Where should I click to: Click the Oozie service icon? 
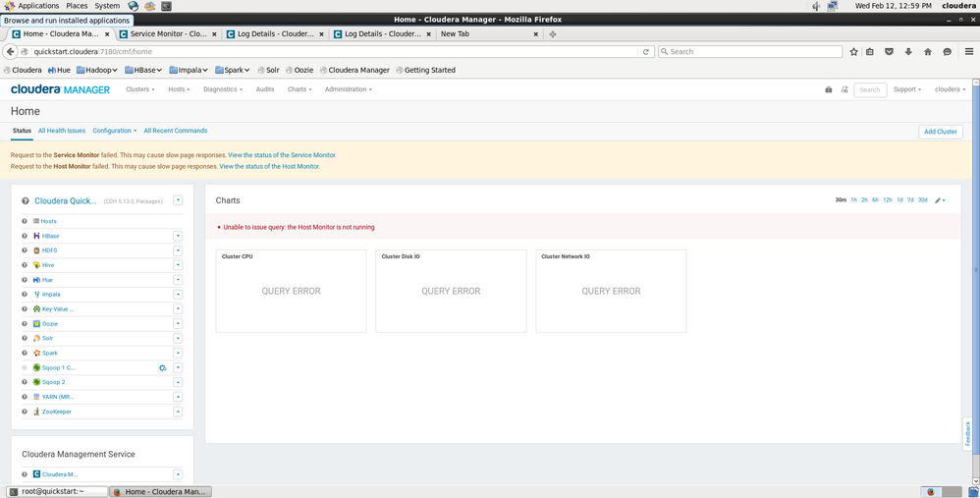pyautogui.click(x=37, y=324)
